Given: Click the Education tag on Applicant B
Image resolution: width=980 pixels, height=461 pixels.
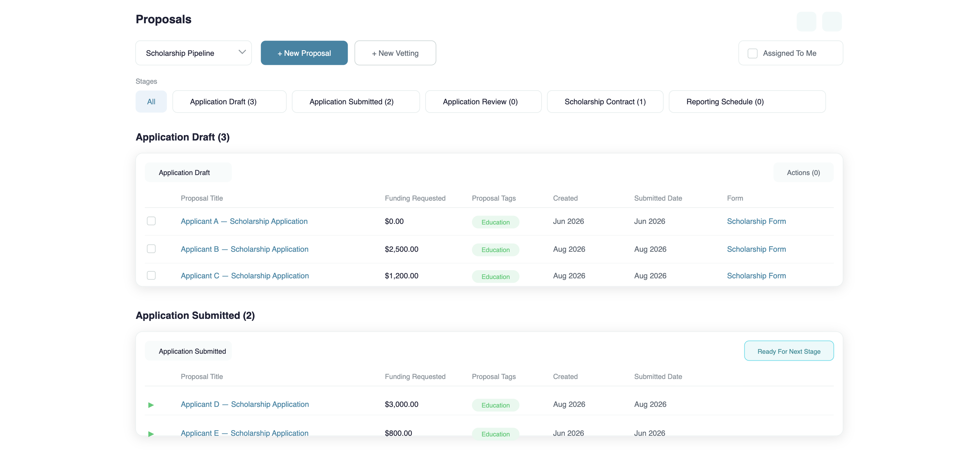Looking at the screenshot, I should [495, 250].
